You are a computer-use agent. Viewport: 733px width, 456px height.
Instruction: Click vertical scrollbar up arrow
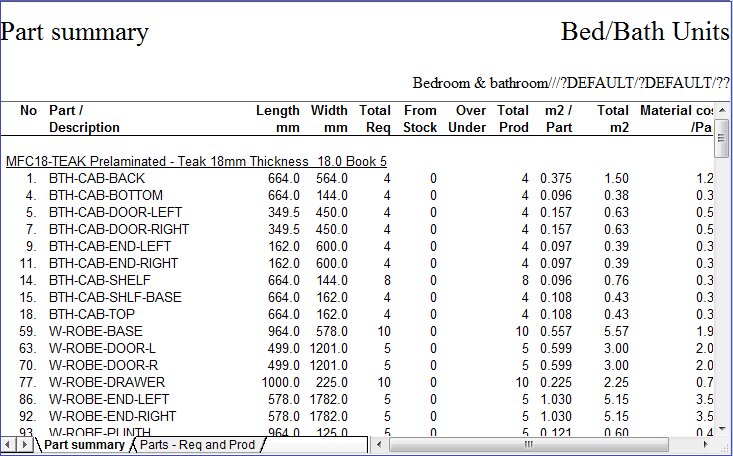(722, 109)
